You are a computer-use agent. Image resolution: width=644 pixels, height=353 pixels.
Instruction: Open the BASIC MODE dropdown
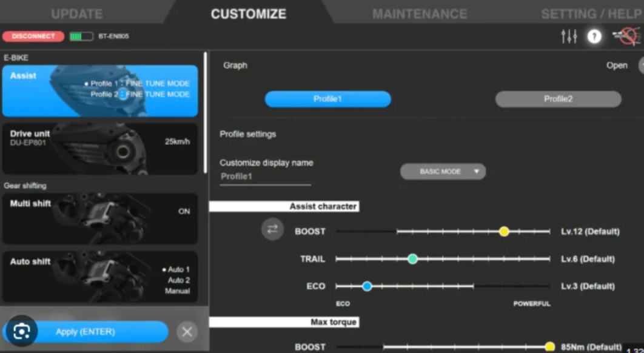point(443,172)
